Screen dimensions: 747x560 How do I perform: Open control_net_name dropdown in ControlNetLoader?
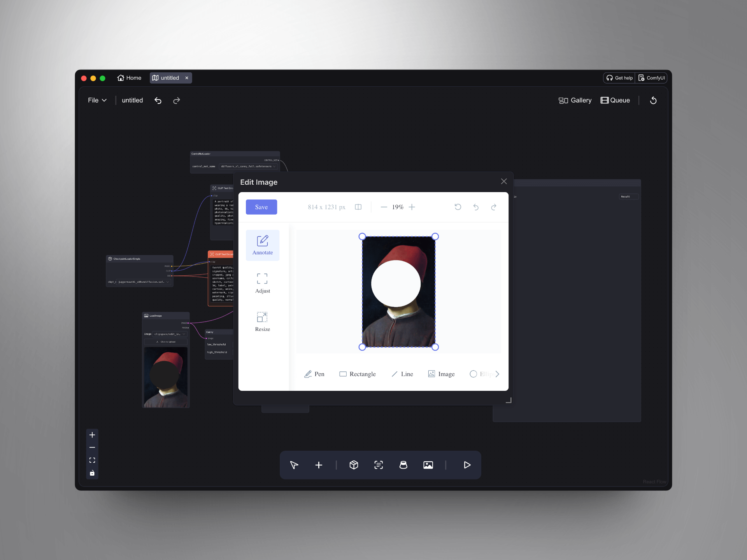(x=248, y=166)
